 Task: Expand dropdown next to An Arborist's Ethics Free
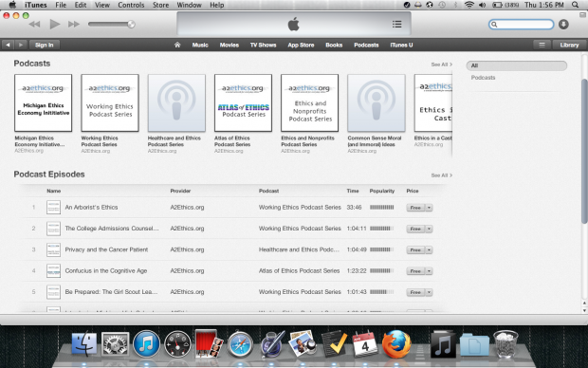429,208
